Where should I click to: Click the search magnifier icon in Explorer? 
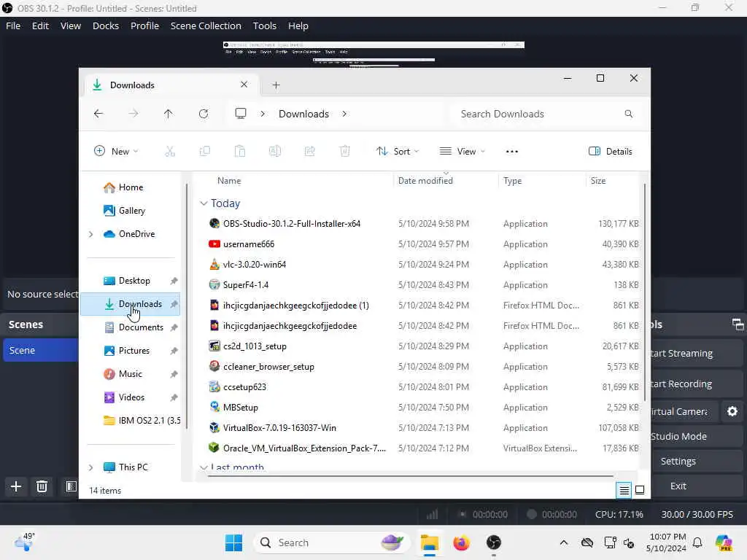click(x=628, y=114)
